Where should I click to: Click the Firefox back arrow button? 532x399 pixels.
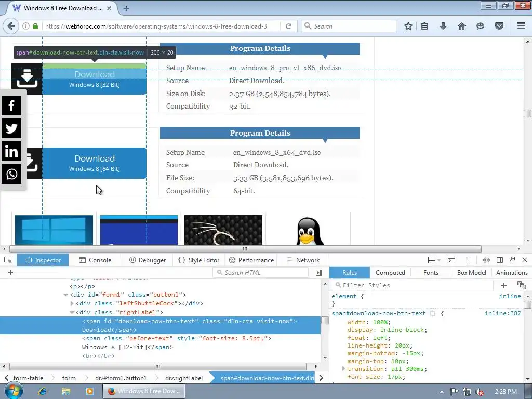click(x=11, y=26)
